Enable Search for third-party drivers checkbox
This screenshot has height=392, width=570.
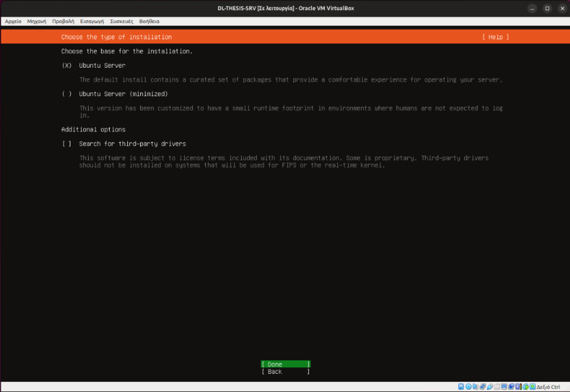click(x=67, y=144)
